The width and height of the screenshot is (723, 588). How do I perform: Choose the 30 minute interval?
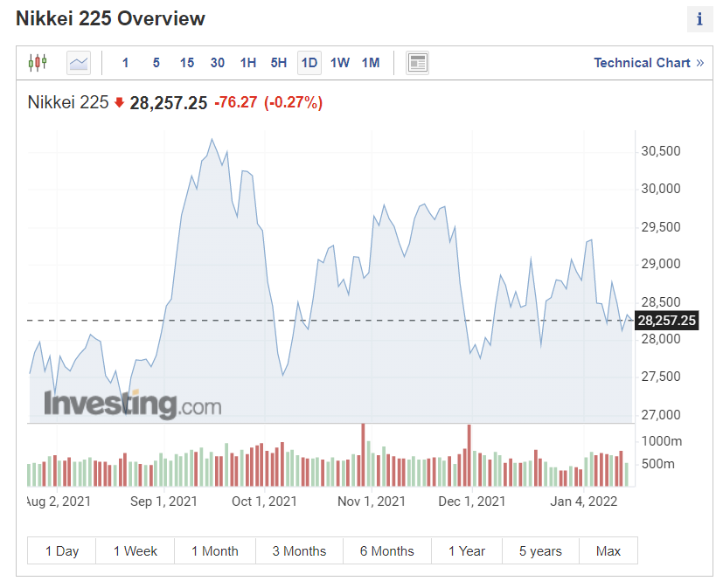218,63
